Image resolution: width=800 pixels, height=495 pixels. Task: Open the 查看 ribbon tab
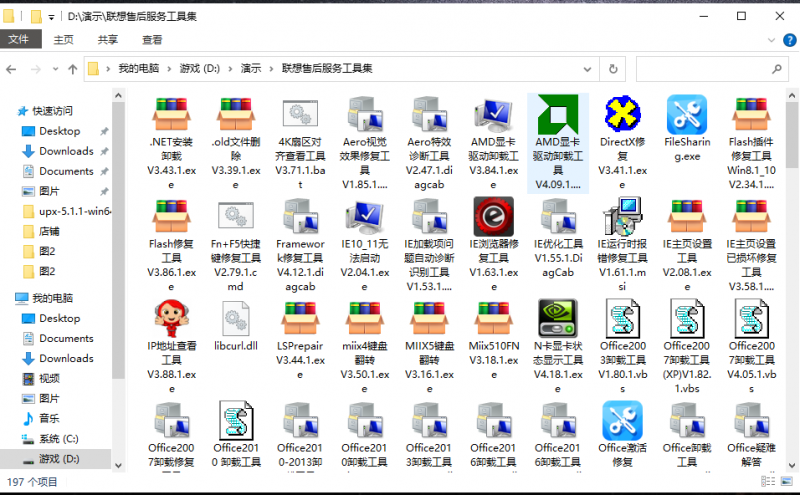pyautogui.click(x=152, y=39)
